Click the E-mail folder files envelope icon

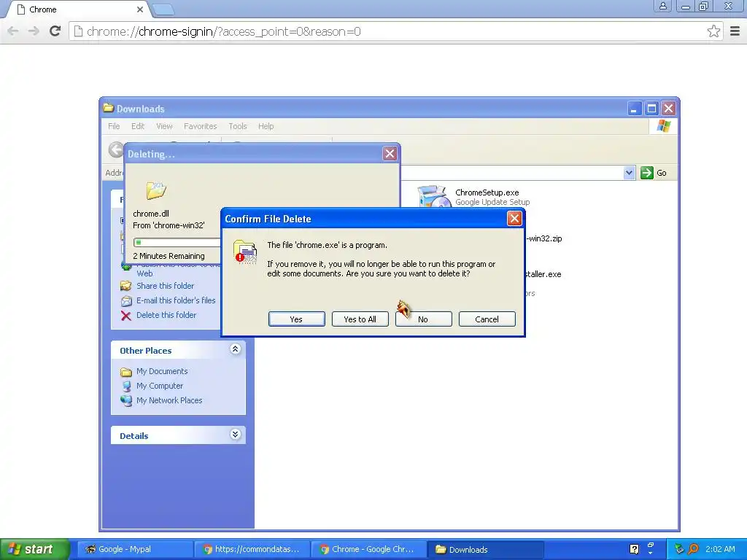pos(126,301)
